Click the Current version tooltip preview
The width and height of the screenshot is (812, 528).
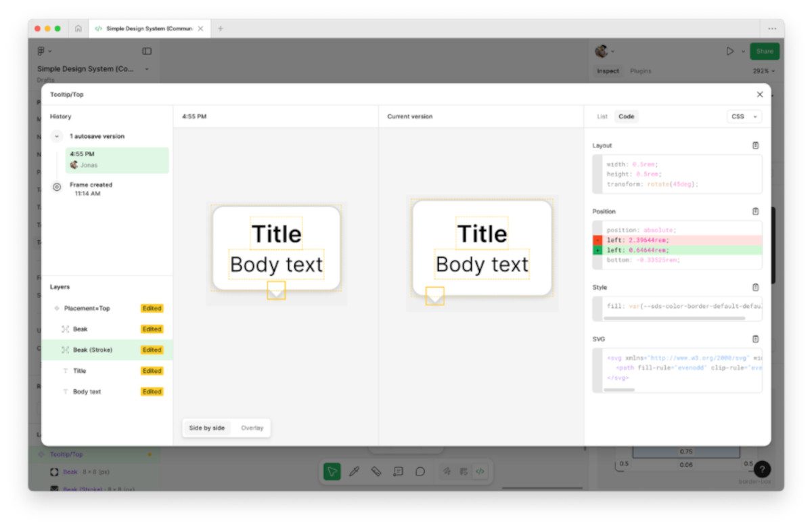[482, 255]
